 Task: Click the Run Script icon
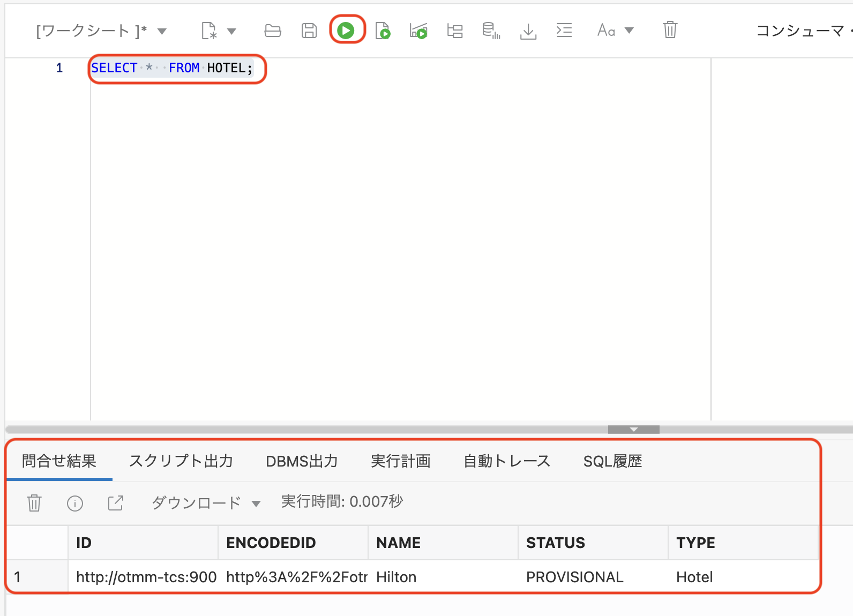pyautogui.click(x=383, y=31)
